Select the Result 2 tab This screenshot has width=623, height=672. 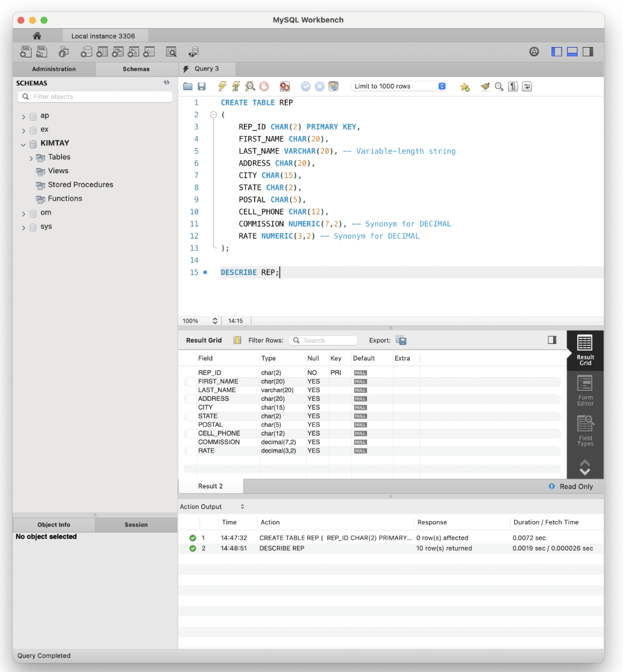click(211, 486)
